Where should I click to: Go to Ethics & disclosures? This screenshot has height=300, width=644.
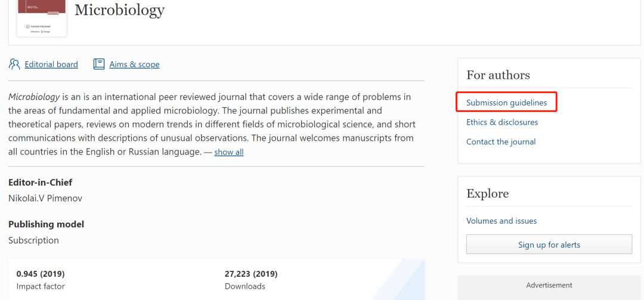(x=502, y=122)
